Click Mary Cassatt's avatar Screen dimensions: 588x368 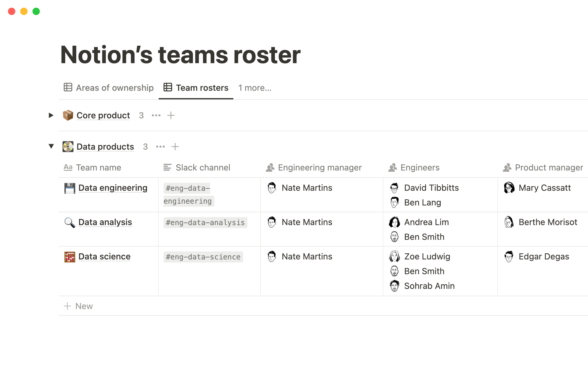[509, 188]
